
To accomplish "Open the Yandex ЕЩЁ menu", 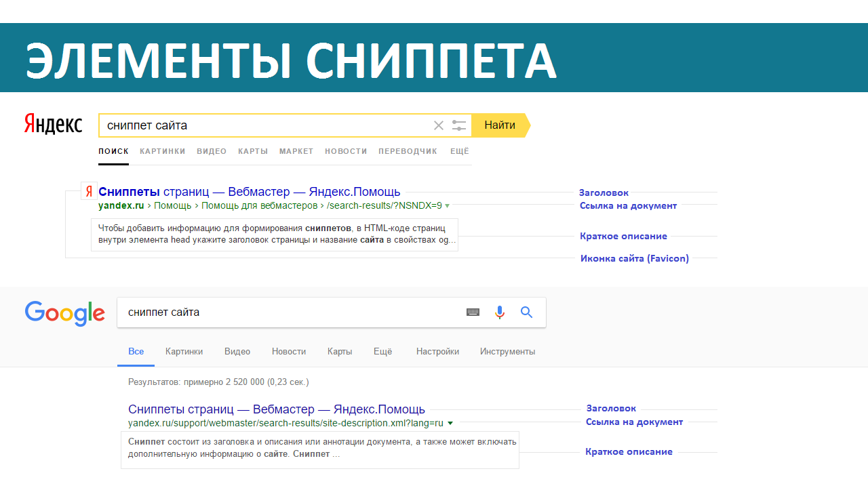I will (x=460, y=151).
